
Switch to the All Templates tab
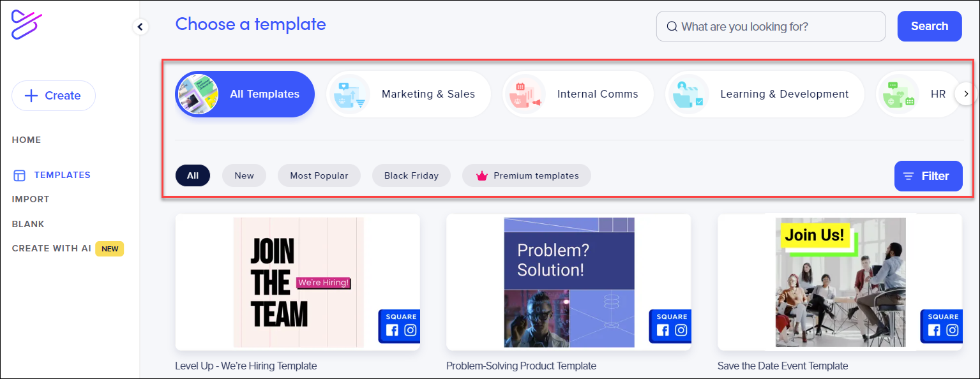click(245, 94)
